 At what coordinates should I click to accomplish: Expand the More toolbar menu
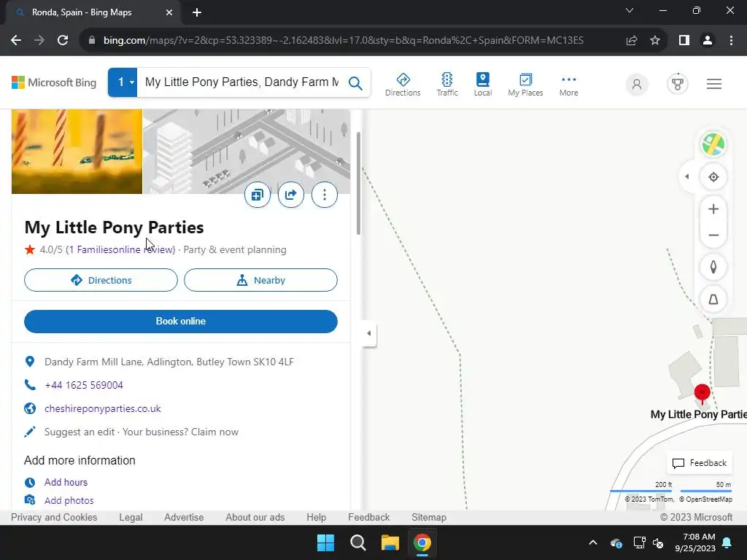tap(569, 85)
